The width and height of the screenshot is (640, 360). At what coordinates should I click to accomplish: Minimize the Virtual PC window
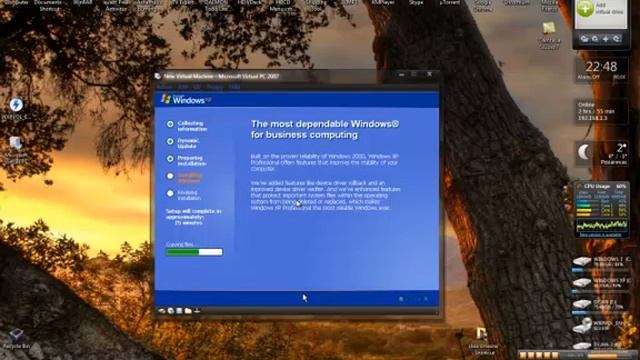[401, 75]
